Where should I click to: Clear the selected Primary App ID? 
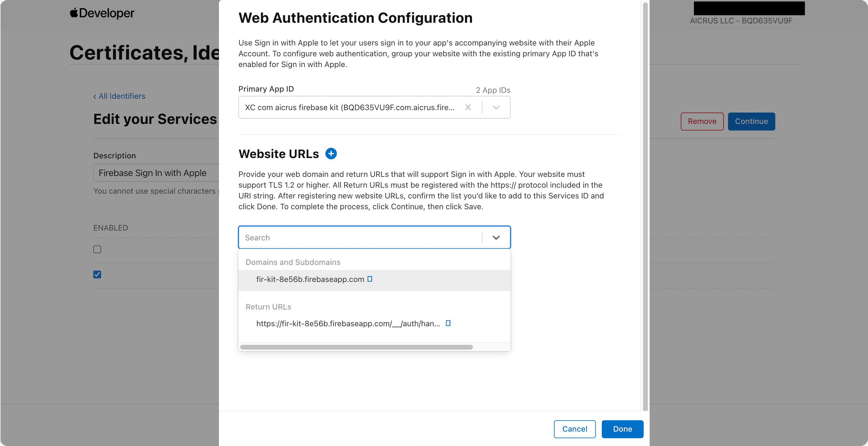[x=468, y=107]
